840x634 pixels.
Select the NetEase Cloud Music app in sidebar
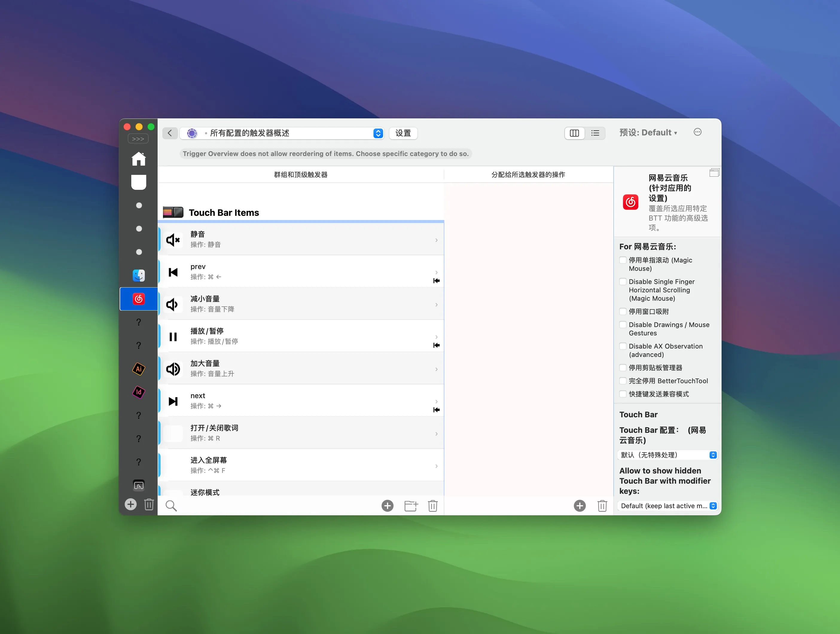click(x=138, y=299)
